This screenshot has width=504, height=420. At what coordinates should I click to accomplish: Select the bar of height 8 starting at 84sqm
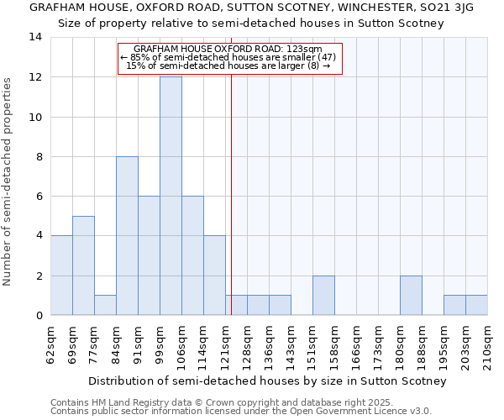coord(127,235)
